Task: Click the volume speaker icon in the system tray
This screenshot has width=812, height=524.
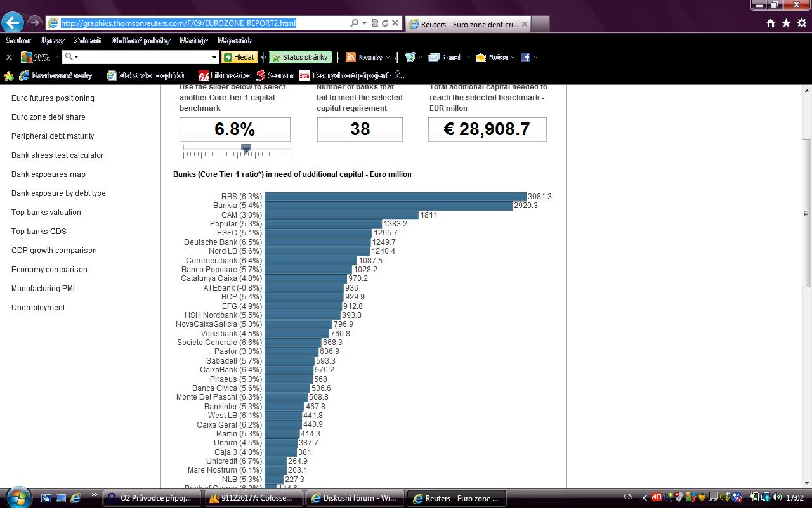Action: (x=777, y=497)
